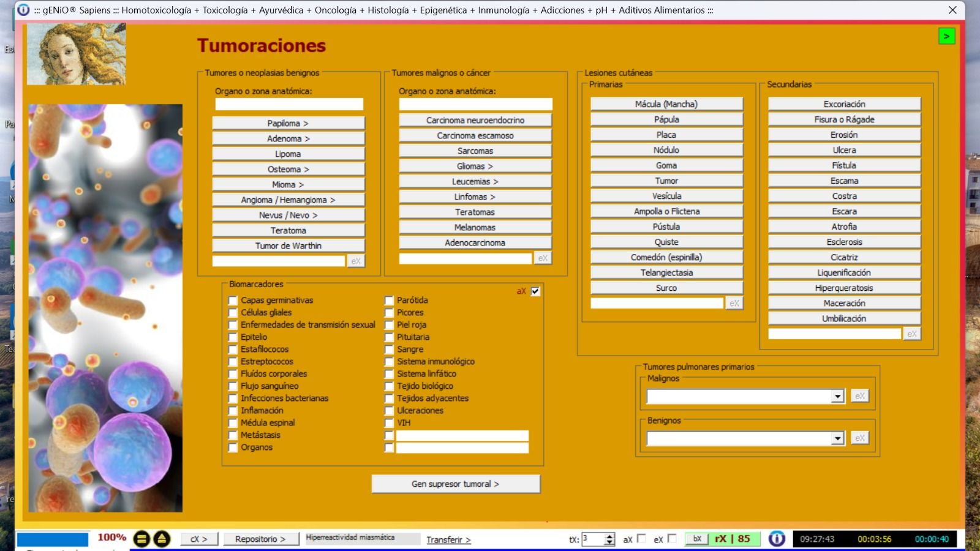Open the Benignos pulmonary tumors dropdown
Viewport: 980px width, 551px height.
click(838, 439)
